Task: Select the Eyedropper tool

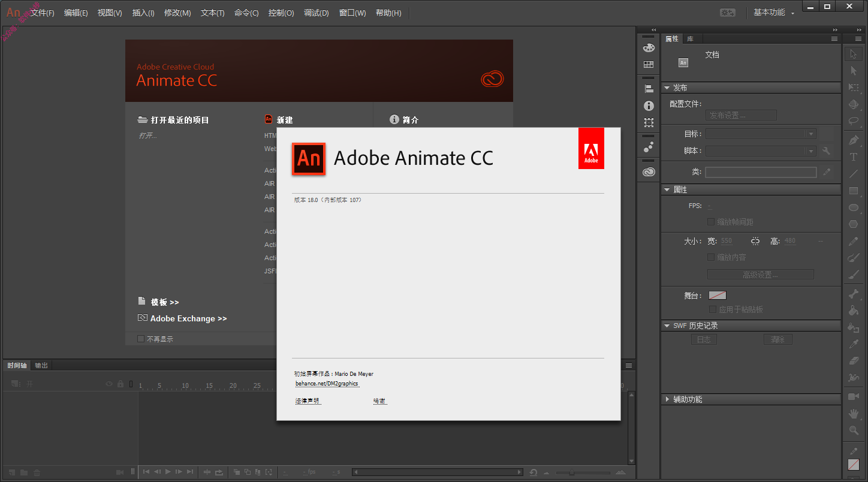Action: (854, 344)
